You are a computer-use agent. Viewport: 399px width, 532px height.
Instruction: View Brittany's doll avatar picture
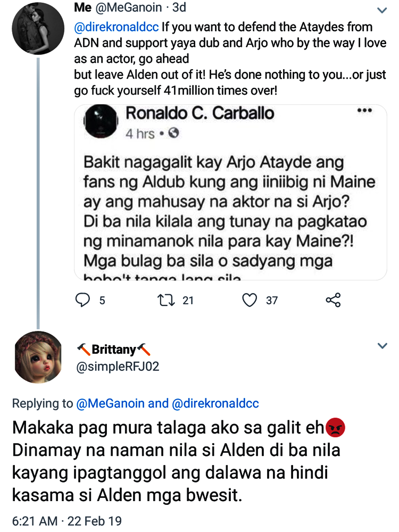pos(37,357)
